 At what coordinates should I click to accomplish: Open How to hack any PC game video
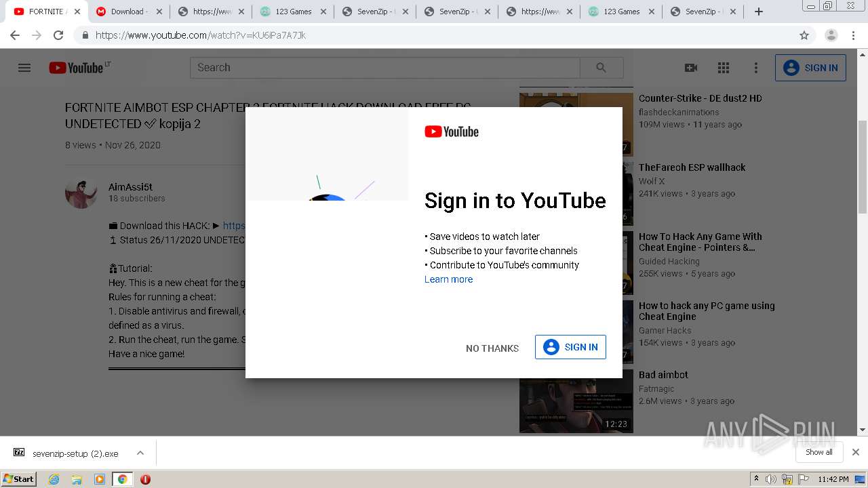[x=707, y=311]
